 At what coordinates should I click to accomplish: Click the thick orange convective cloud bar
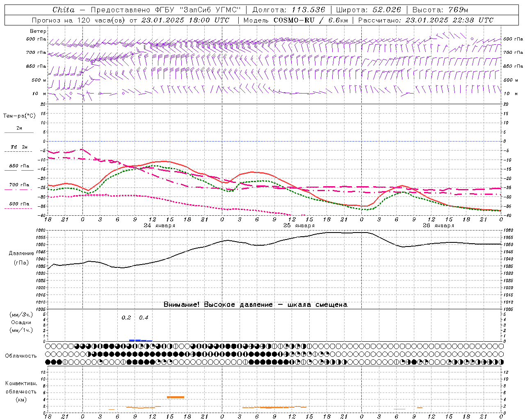pyautogui.click(x=176, y=397)
